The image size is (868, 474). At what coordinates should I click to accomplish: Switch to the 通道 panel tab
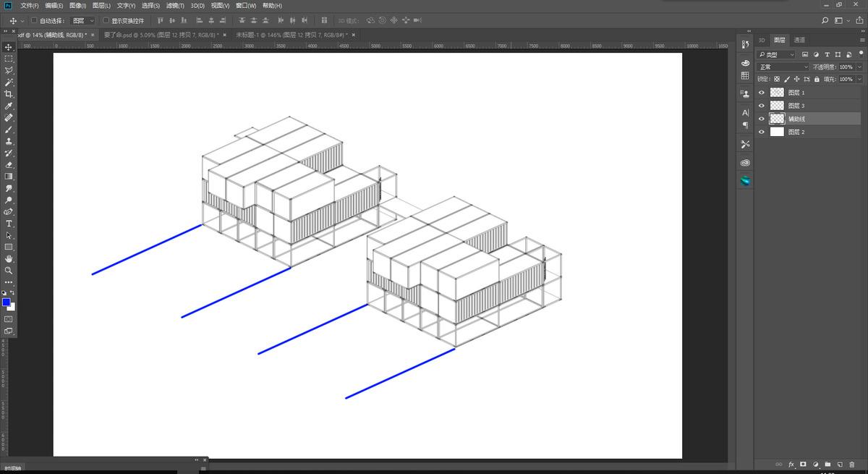point(799,40)
